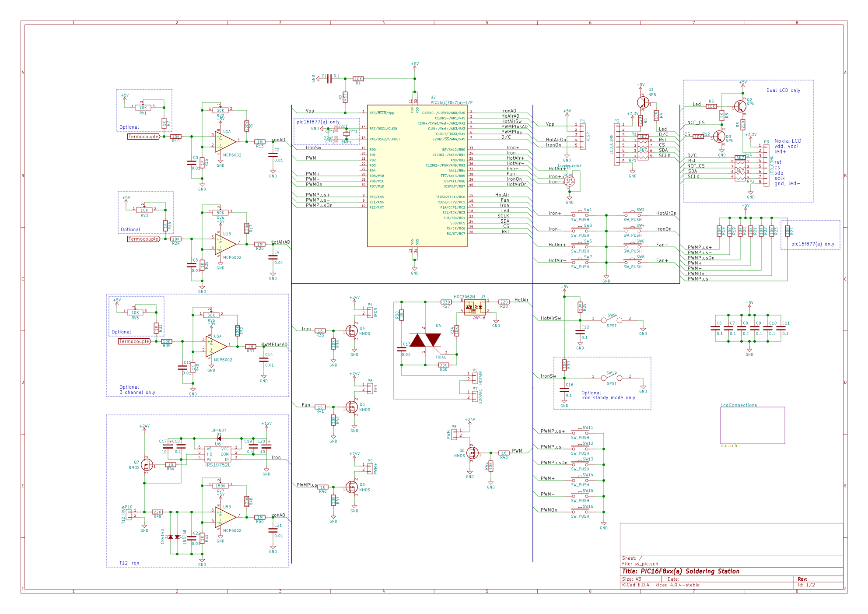This screenshot has width=868, height=614.
Task: Click the SW10 SPST IronSw switch
Action: tap(612, 378)
